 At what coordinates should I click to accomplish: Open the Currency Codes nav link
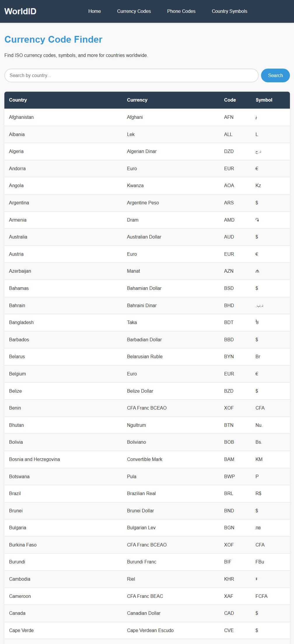click(x=134, y=11)
